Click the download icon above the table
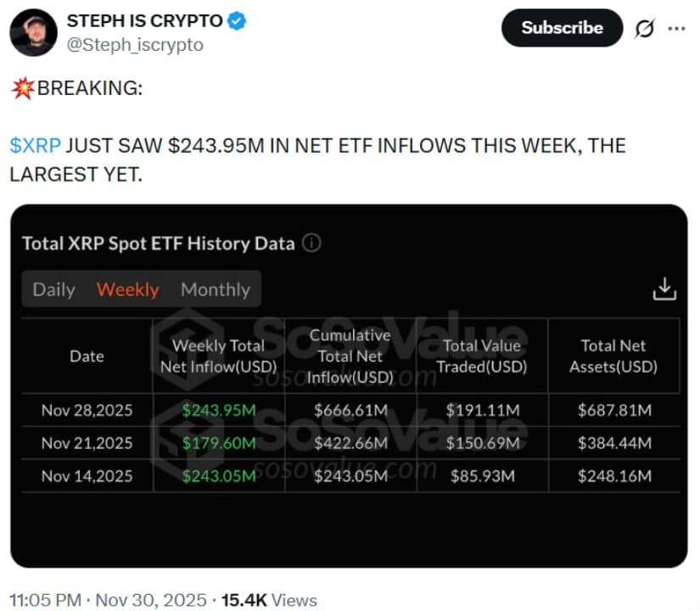Image resolution: width=700 pixels, height=611 pixels. (x=664, y=289)
